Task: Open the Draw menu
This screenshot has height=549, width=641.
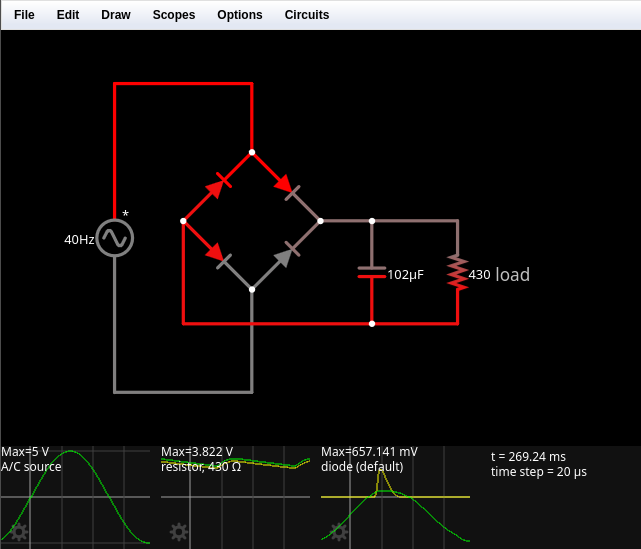Action: point(116,15)
